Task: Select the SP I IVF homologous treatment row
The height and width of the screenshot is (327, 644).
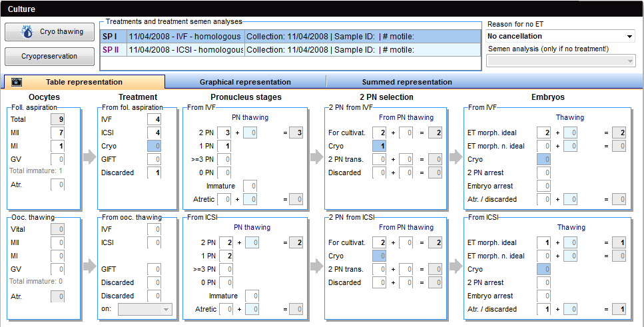Action: (290, 37)
